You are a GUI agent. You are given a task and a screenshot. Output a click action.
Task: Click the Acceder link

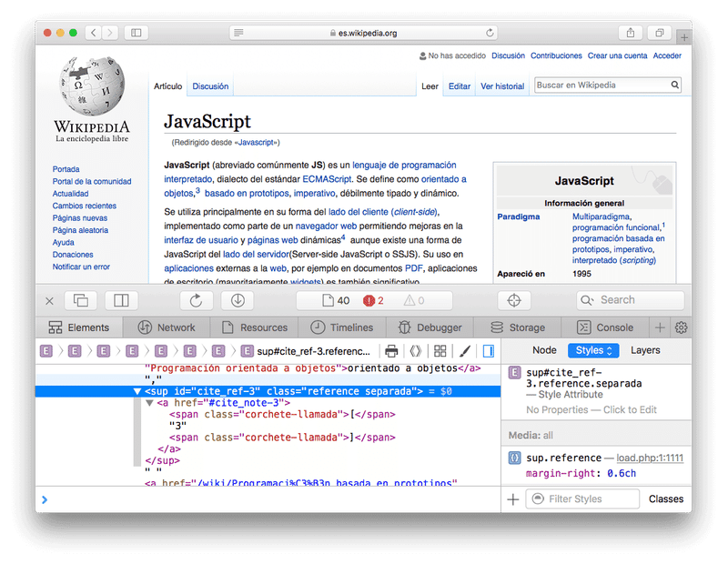667,55
